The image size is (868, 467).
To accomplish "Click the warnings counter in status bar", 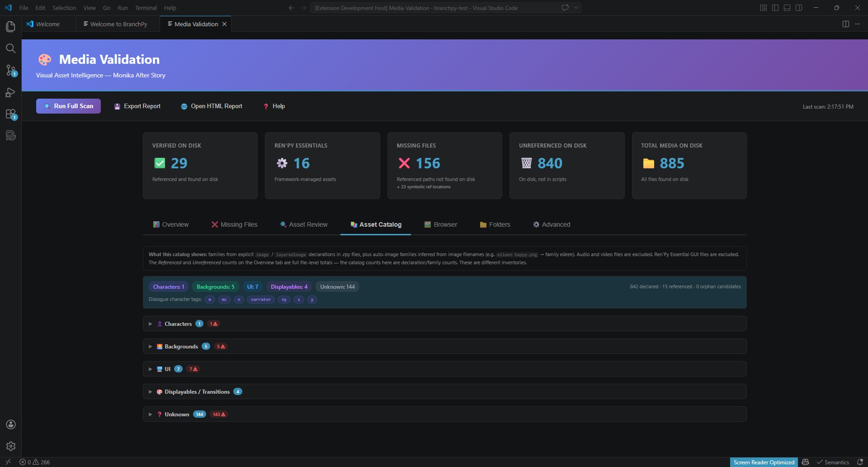I will (41, 462).
